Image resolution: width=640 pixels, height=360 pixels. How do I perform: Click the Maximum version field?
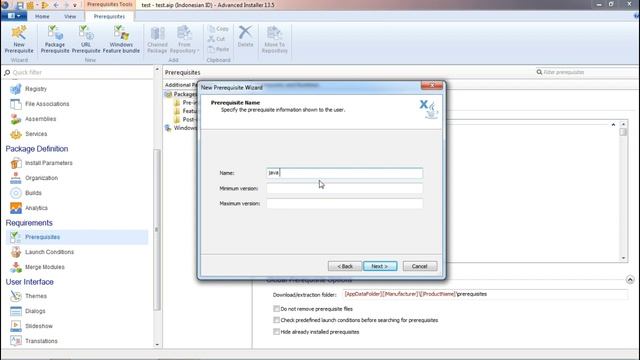pyautogui.click(x=344, y=204)
